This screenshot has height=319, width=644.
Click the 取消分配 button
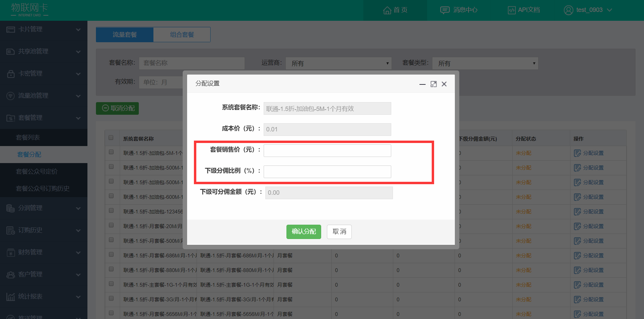pyautogui.click(x=117, y=108)
